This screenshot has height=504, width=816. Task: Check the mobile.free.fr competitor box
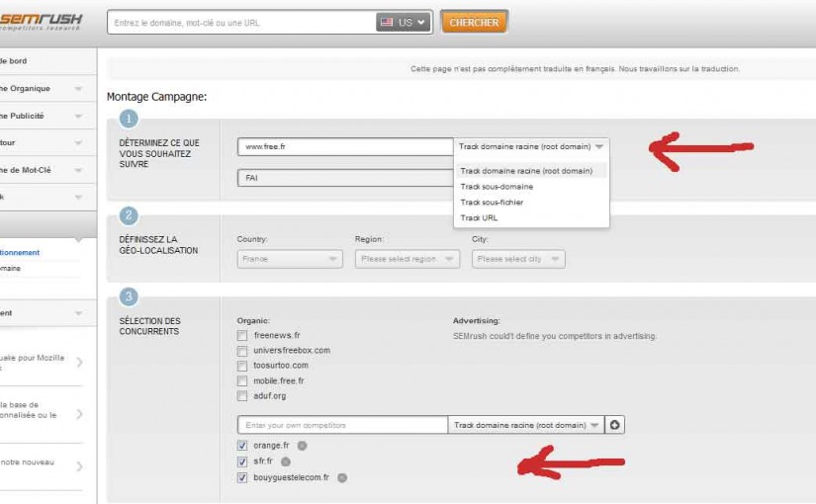click(x=242, y=381)
